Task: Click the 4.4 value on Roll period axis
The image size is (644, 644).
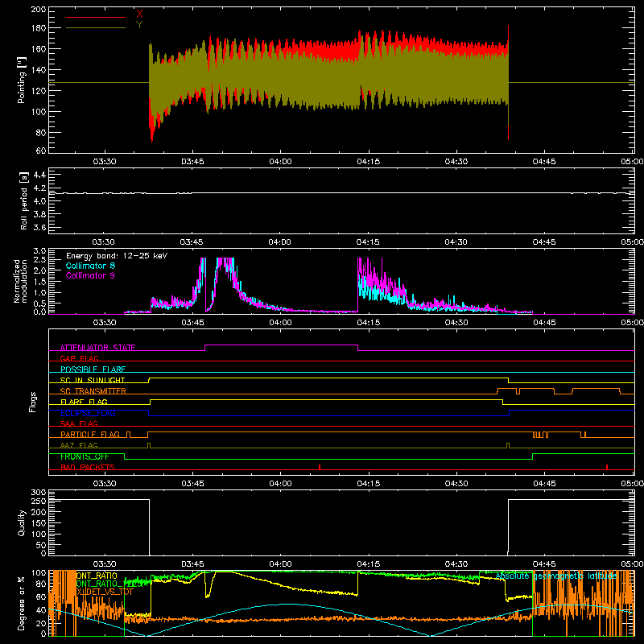Action: 39,175
